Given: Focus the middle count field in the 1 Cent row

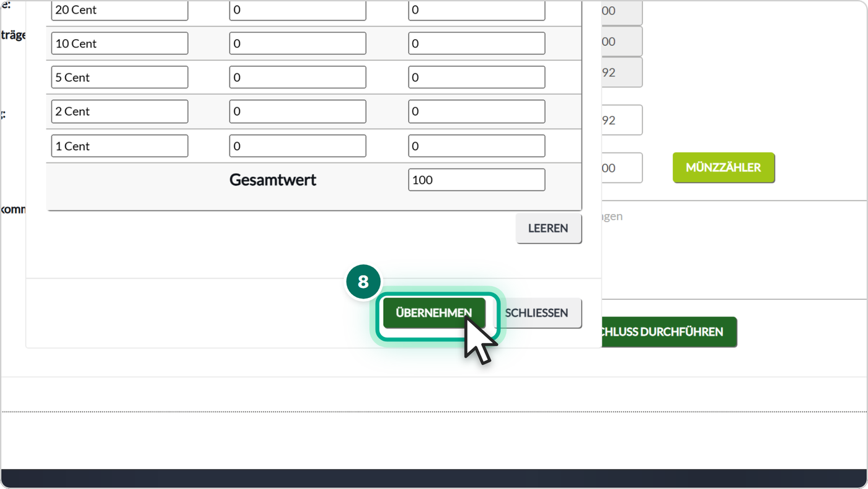Looking at the screenshot, I should (x=298, y=146).
